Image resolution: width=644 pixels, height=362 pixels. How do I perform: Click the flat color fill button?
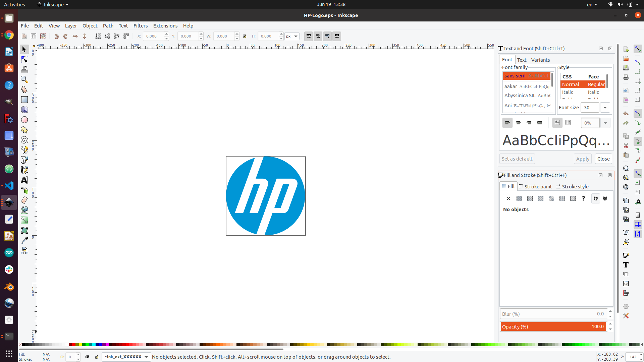[519, 198]
